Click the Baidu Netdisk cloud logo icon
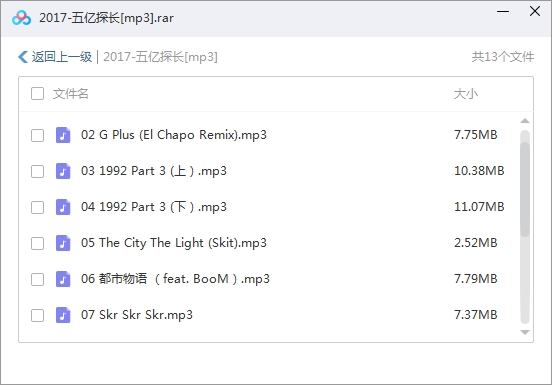552x385 pixels. tap(21, 18)
